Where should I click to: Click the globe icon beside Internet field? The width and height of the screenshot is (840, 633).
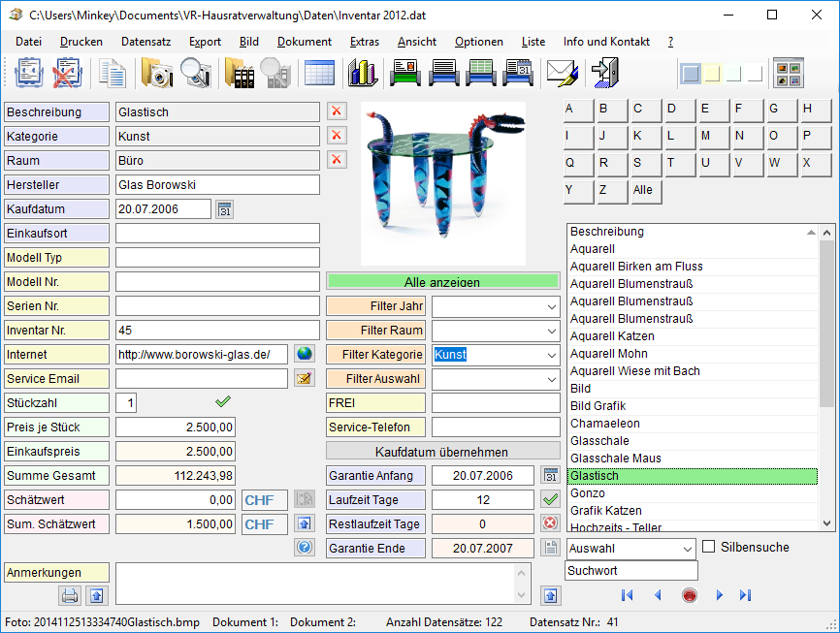(x=305, y=354)
